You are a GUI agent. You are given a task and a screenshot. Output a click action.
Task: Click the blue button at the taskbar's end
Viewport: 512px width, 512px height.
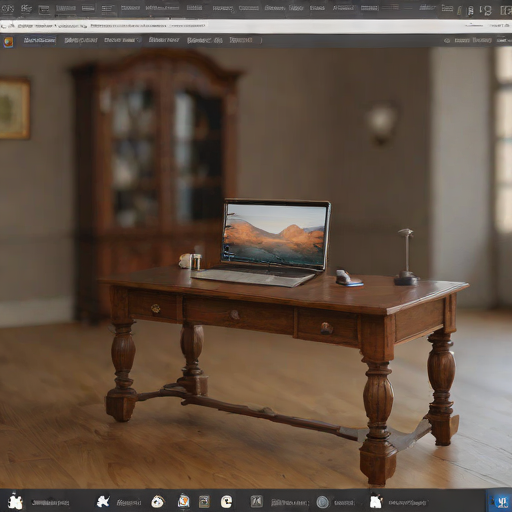tap(499, 501)
